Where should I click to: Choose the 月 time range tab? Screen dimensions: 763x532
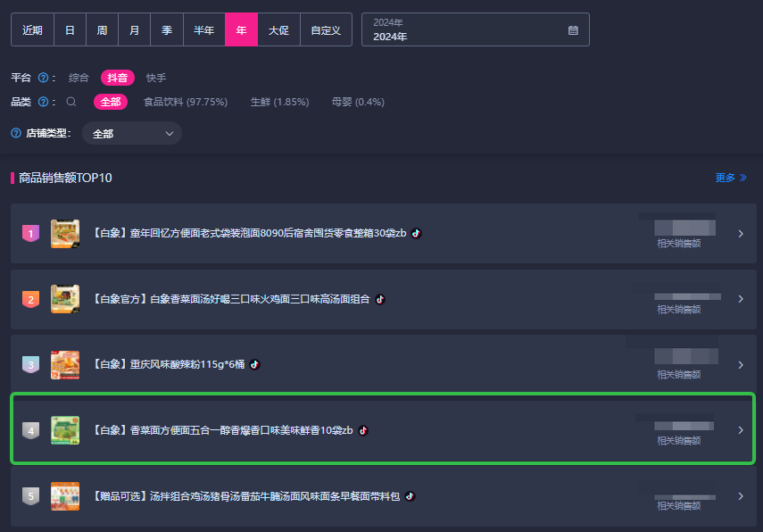point(134,30)
